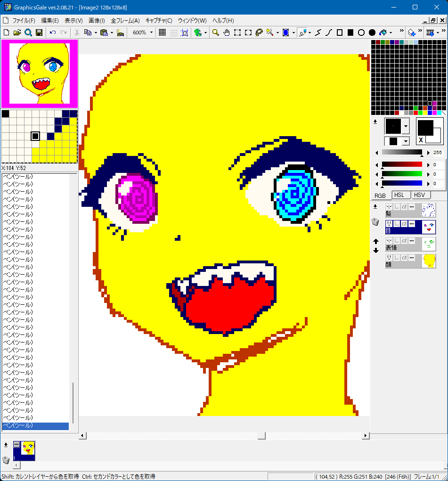Click the Copy icon in toolbar
Image resolution: width=448 pixels, height=481 pixels.
88,32
